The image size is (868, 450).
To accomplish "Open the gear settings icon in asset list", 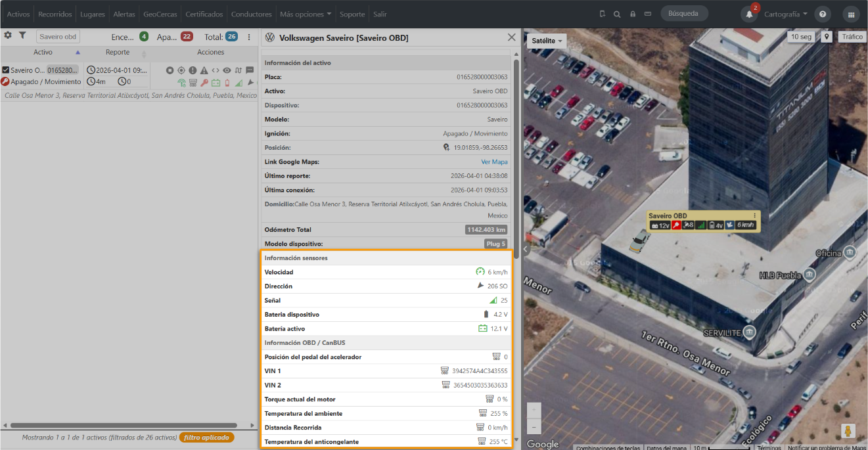I will point(8,35).
